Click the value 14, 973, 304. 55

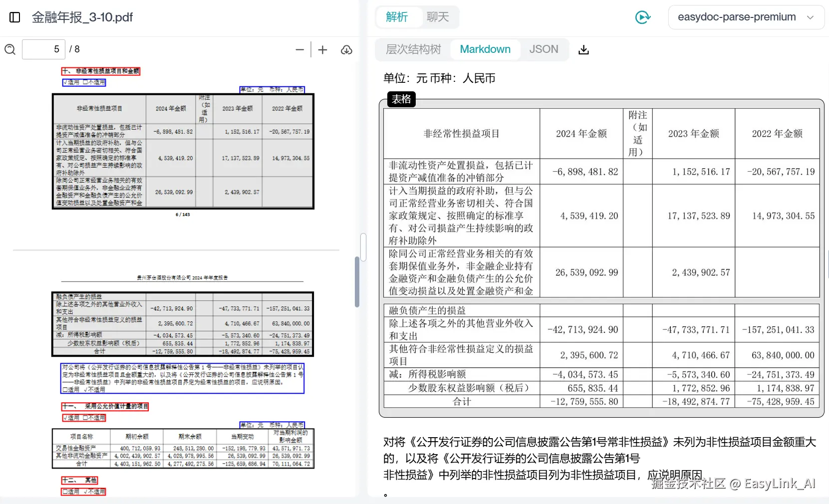click(784, 216)
